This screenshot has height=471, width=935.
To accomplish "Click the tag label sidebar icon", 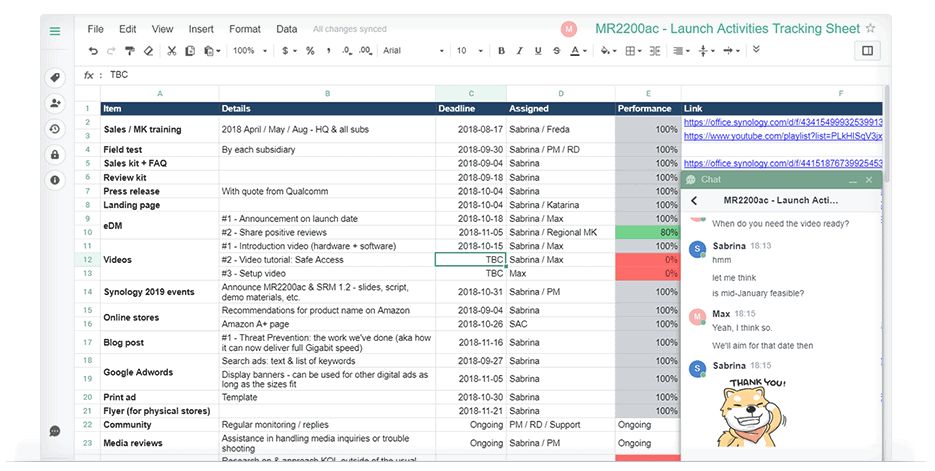I will click(x=55, y=78).
